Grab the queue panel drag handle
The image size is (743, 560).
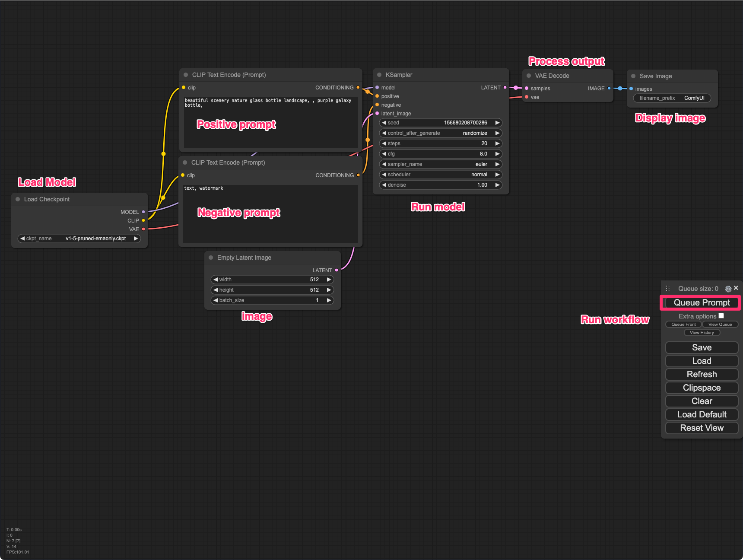point(668,288)
